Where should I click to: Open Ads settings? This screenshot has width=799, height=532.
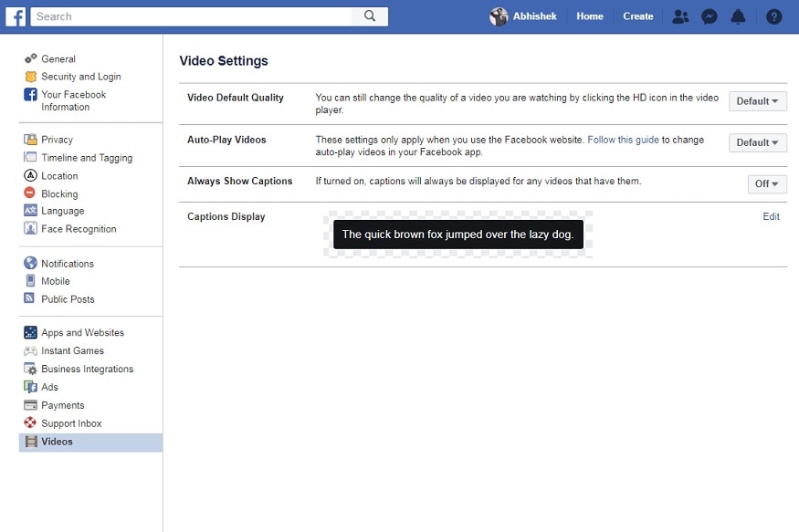tap(49, 387)
